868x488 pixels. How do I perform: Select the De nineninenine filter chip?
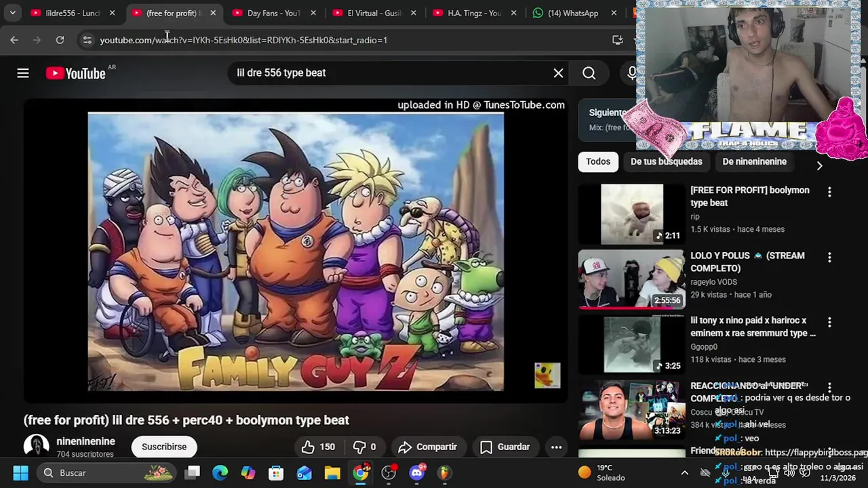tap(754, 161)
